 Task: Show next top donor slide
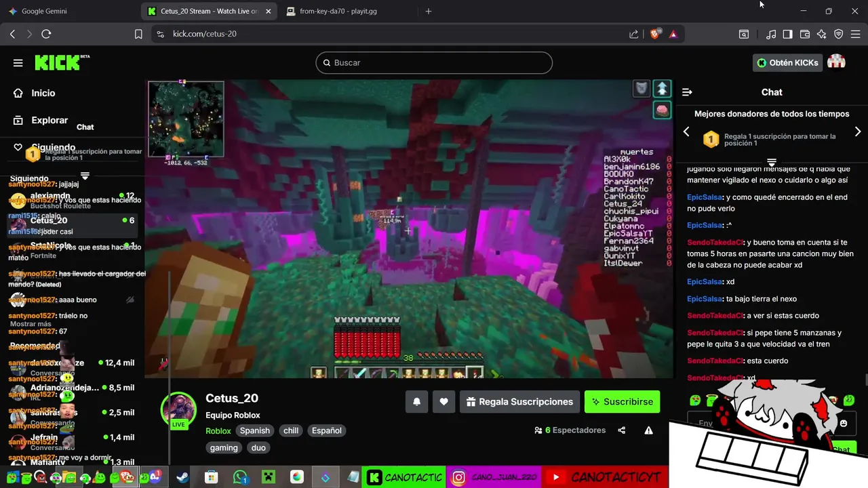[857, 131]
